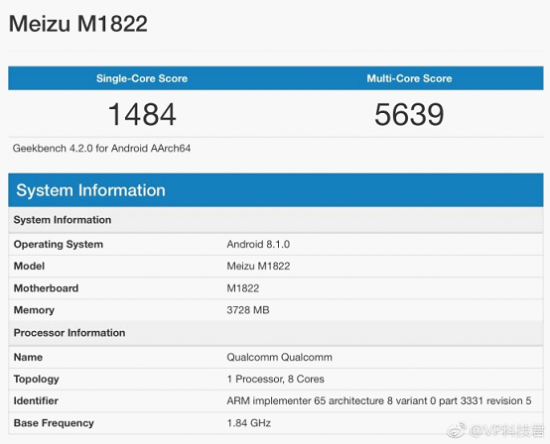The height and width of the screenshot is (444, 550).
Task: Click the multi-core score value 5639
Action: tap(409, 114)
